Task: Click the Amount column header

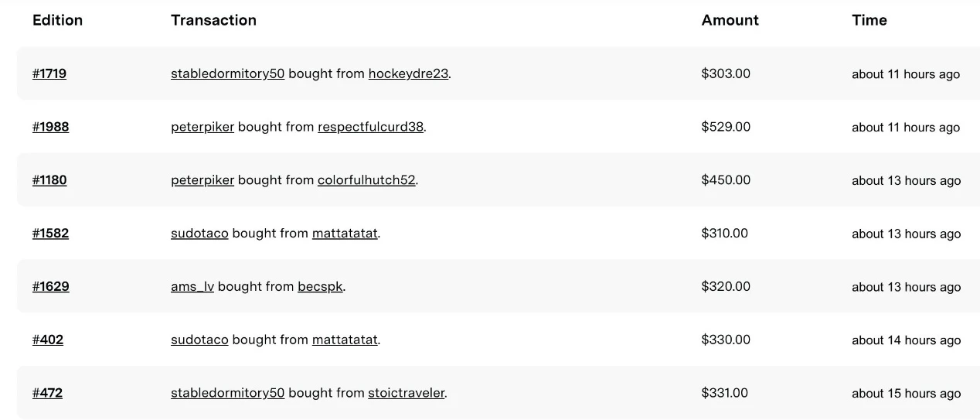Action: 730,20
